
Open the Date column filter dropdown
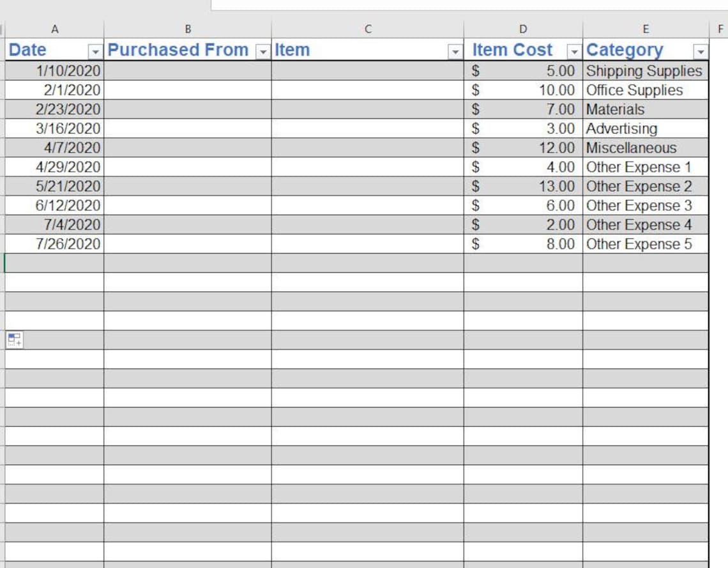[x=93, y=50]
